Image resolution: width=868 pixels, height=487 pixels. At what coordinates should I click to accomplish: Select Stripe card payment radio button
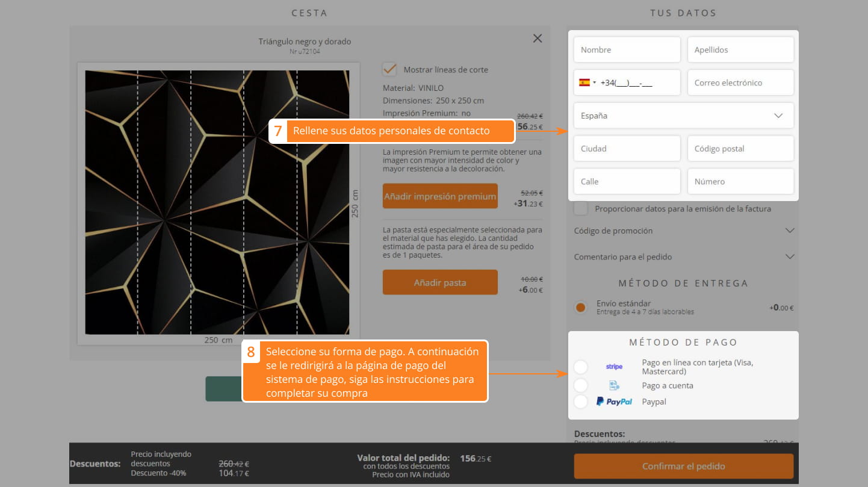click(x=580, y=367)
